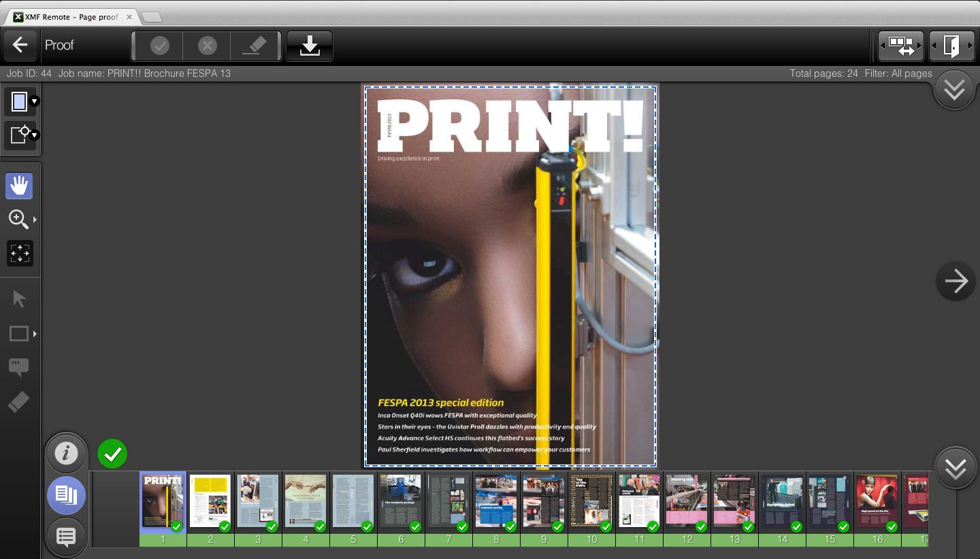The image size is (980, 559).
Task: Reject page with X toolbar button
Action: tap(207, 46)
